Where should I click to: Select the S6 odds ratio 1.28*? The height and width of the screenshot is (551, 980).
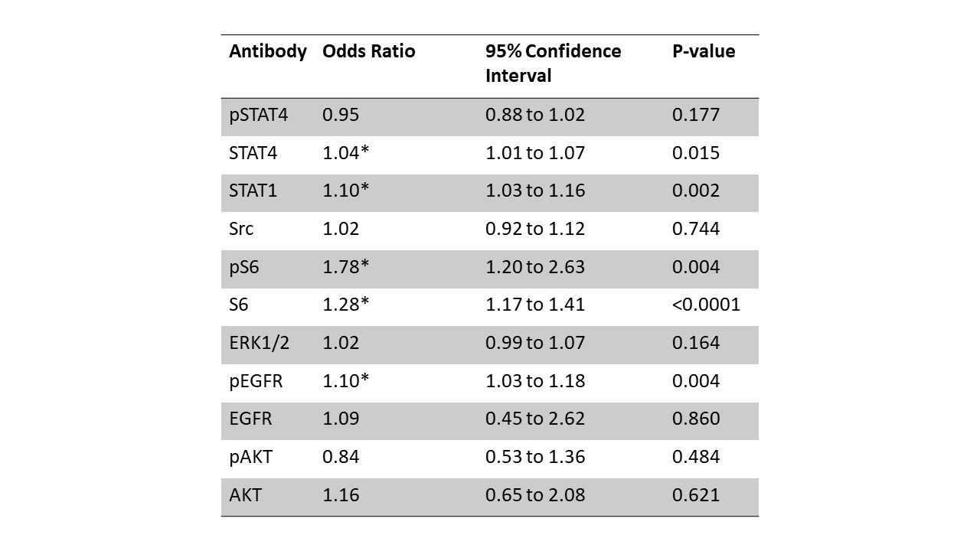click(x=345, y=305)
